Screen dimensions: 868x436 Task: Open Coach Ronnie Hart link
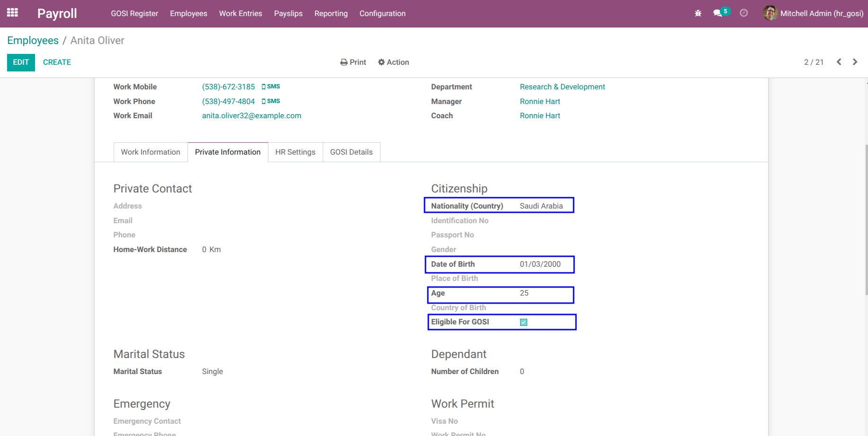click(540, 116)
